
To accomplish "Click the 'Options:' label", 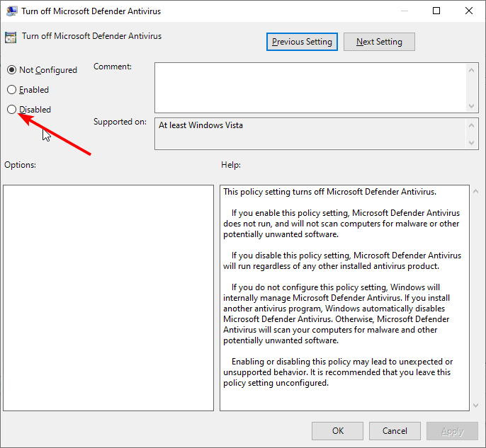I will [x=20, y=165].
